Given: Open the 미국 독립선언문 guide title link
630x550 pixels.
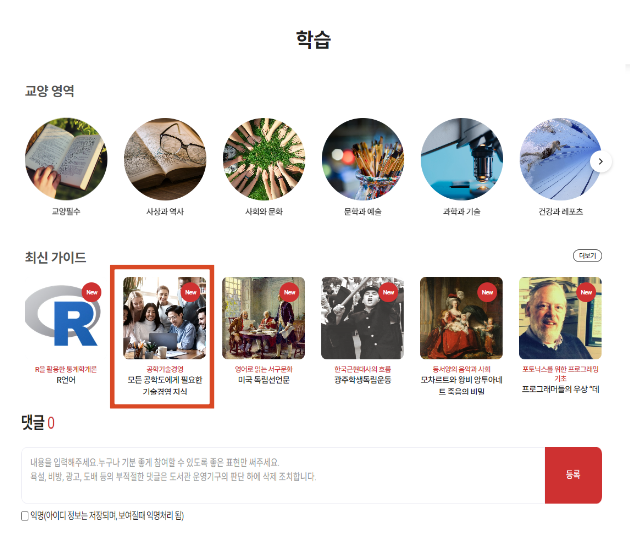Looking at the screenshot, I should pos(264,380).
